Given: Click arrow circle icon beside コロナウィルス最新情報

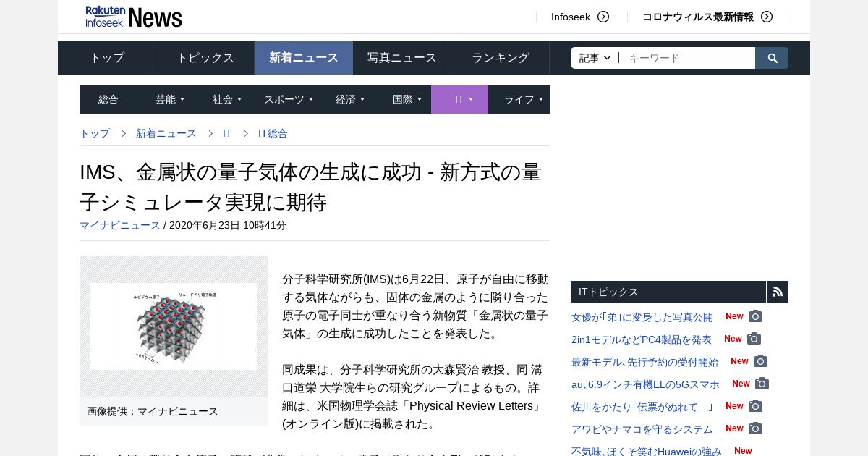Looking at the screenshot, I should [x=767, y=17].
